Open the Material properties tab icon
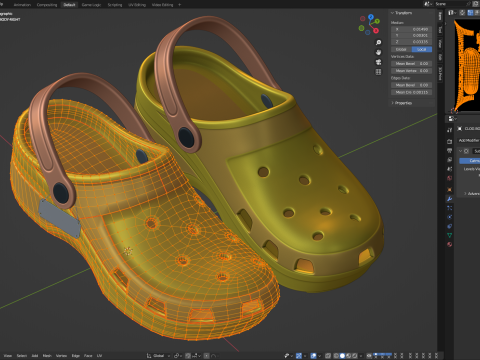 tap(449, 244)
